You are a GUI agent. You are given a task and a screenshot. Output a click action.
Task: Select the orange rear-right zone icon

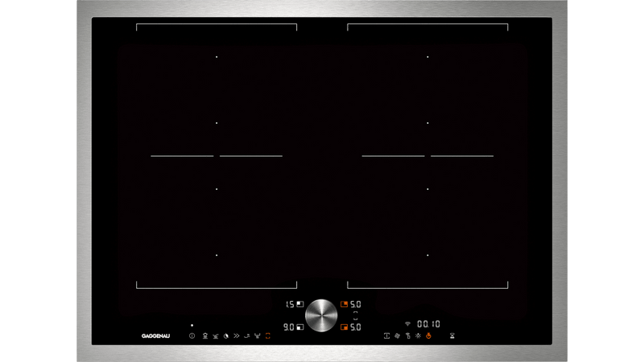[344, 304]
